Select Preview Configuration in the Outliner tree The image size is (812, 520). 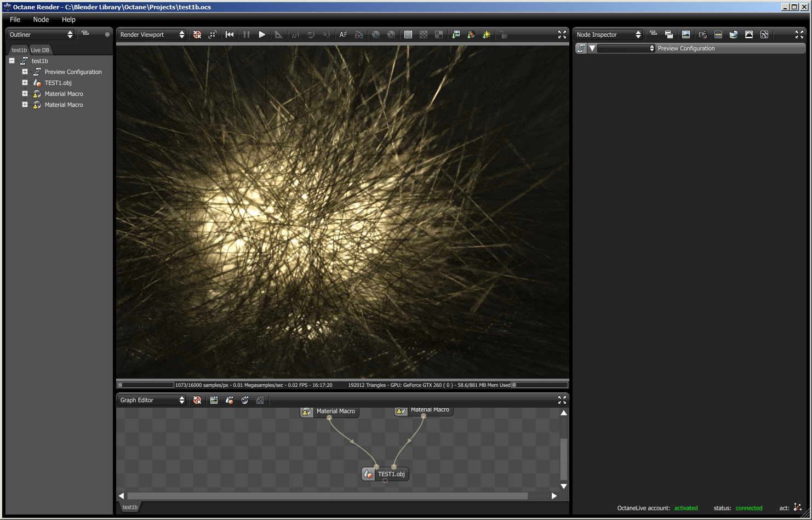pos(73,72)
